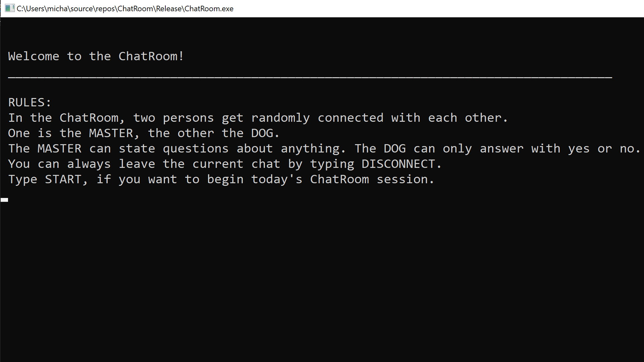The width and height of the screenshot is (644, 362).
Task: Select the "RULES:" label
Action: pyautogui.click(x=30, y=102)
